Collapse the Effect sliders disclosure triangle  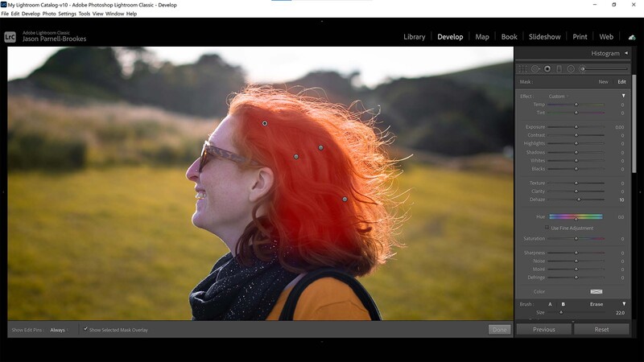pos(623,96)
